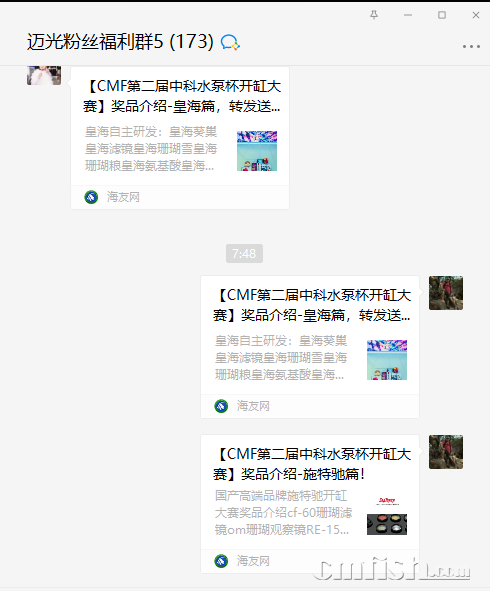Open the first received 皇海篇 article link card

click(180, 138)
